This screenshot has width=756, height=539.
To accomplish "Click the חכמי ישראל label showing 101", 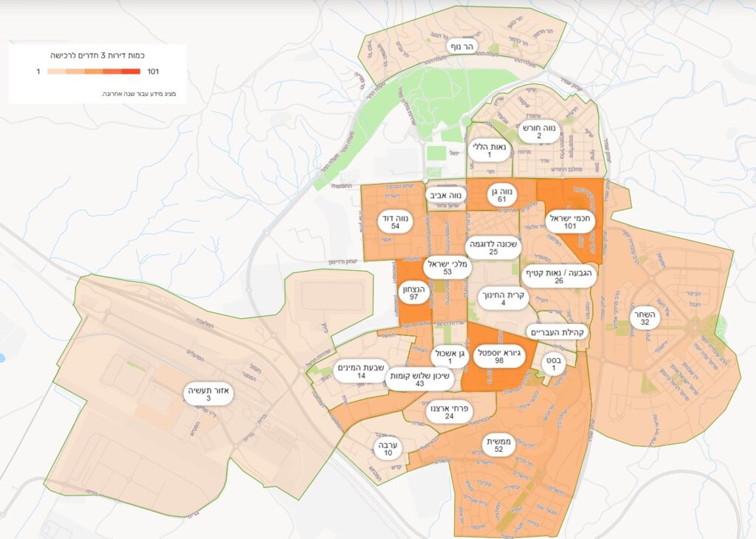I will [x=570, y=222].
